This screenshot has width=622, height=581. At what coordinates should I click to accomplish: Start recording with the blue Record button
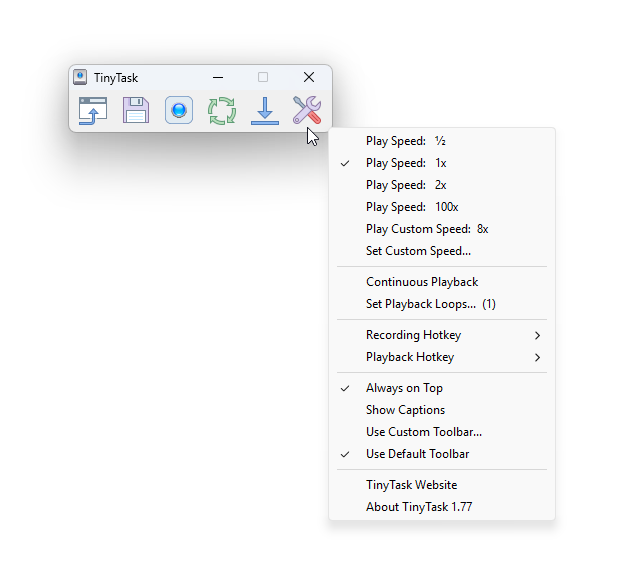(x=179, y=110)
